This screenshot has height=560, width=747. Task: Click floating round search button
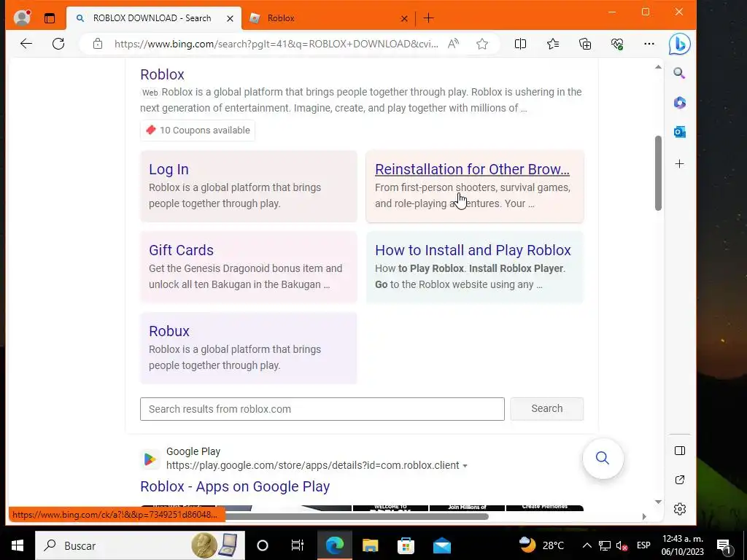603,458
